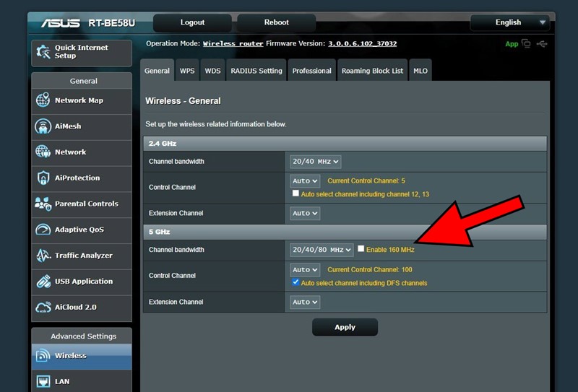Image resolution: width=578 pixels, height=392 pixels.
Task: Click the Traffic Analyzer chart icon
Action: pos(43,256)
